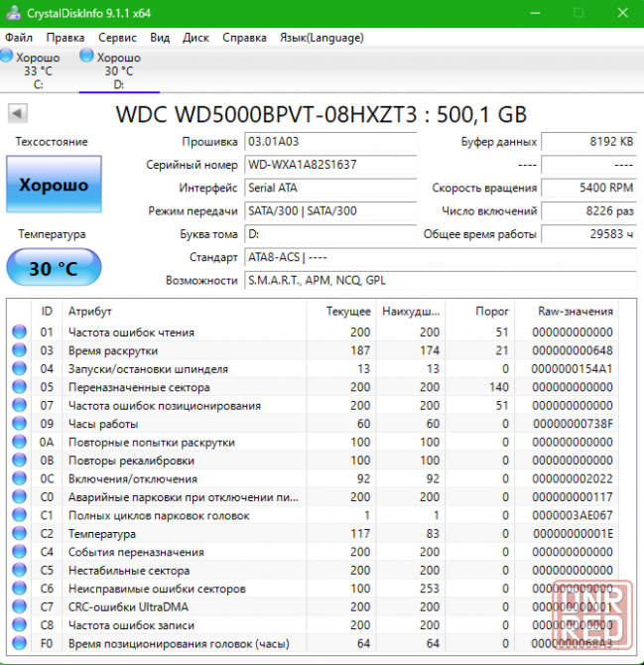
Task: Open the Файл menu
Action: coord(19,38)
